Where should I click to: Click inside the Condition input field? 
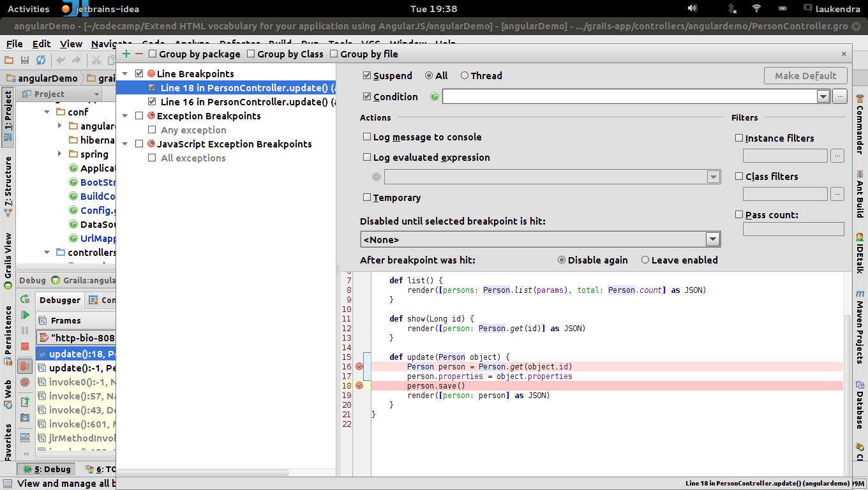coord(629,96)
